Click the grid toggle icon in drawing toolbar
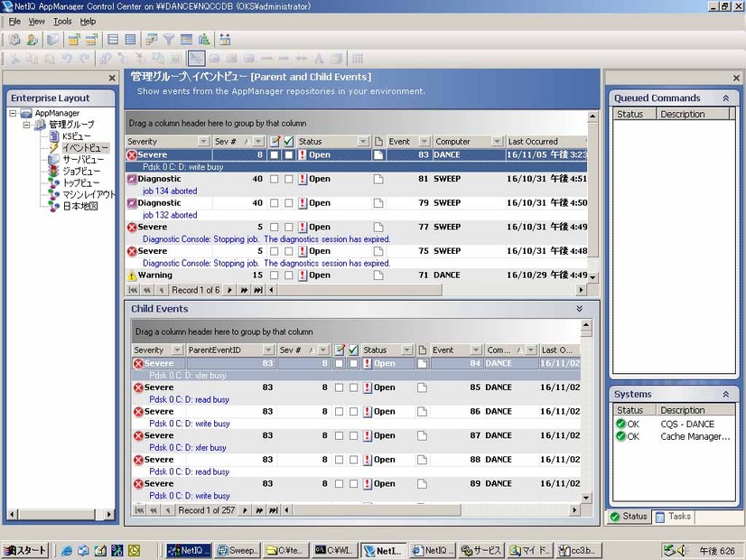Image resolution: width=746 pixels, height=560 pixels. click(x=358, y=59)
